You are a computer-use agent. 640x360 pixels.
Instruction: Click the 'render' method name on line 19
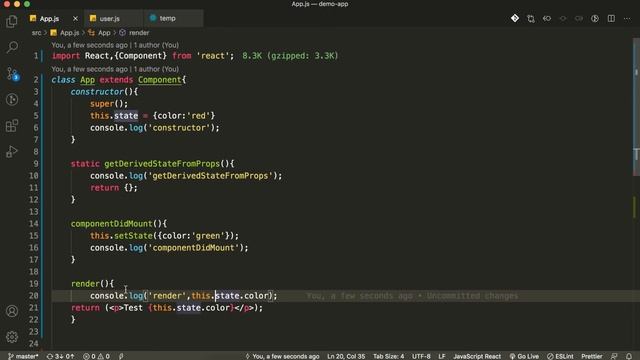pos(85,284)
